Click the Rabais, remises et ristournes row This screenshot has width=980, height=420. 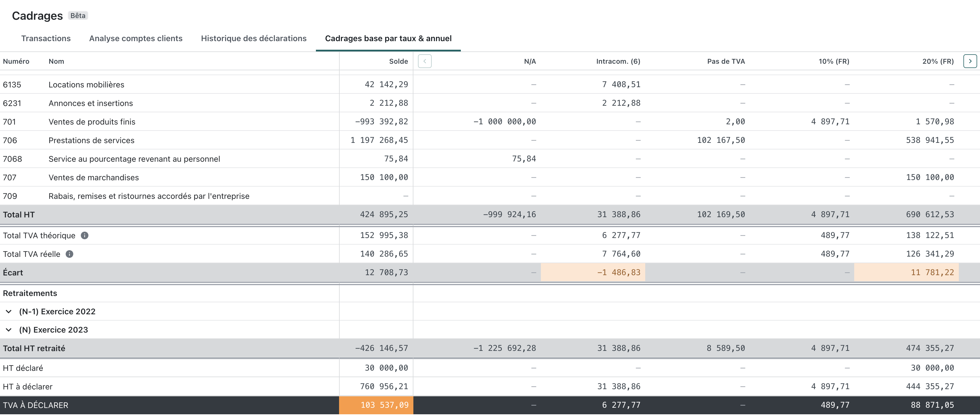[490, 196]
